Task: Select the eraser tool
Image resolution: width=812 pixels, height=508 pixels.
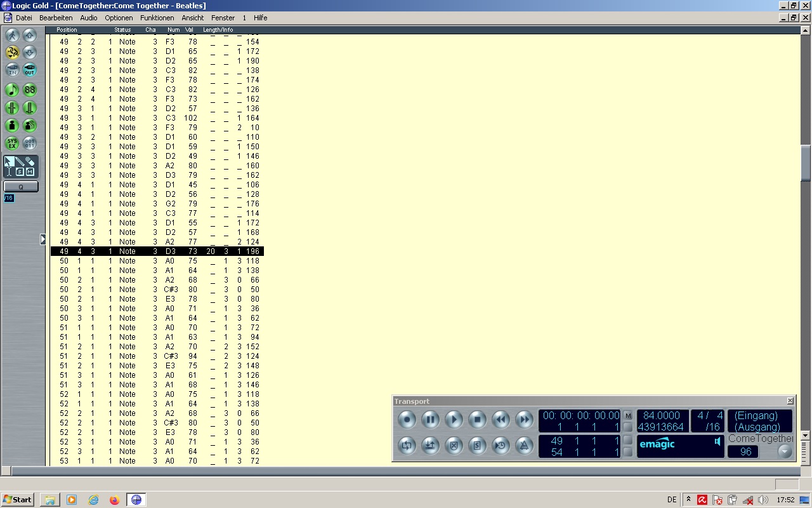Action: [30, 162]
